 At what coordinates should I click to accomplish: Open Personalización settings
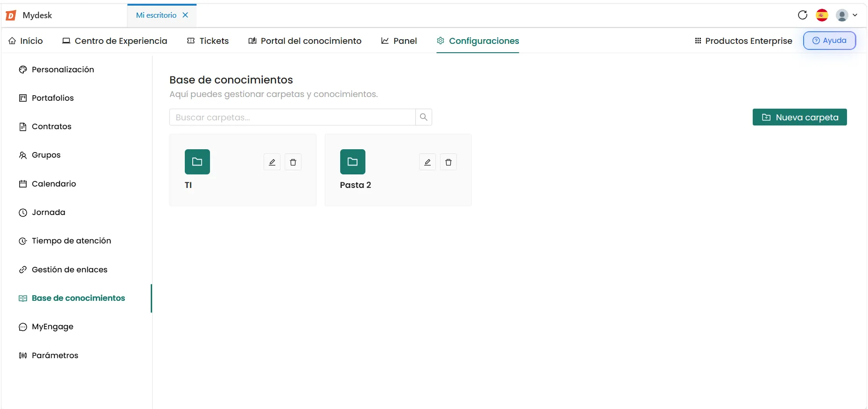[56, 69]
